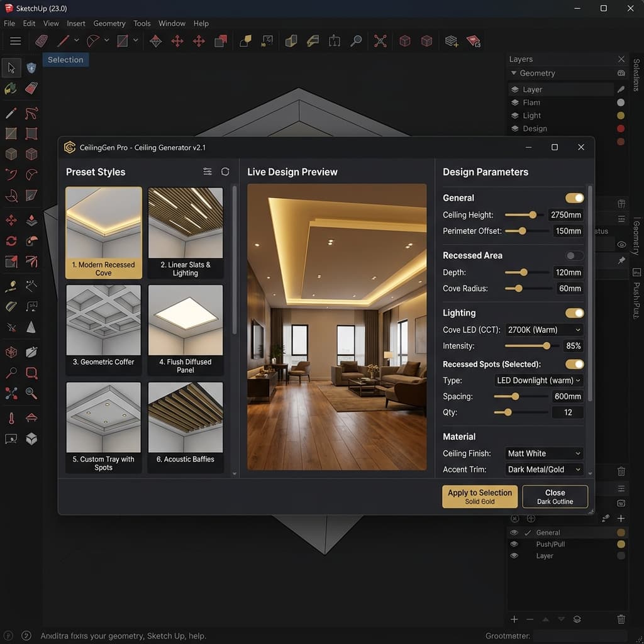
Task: Open the Cove LED (CCT) dropdown
Action: 544,330
